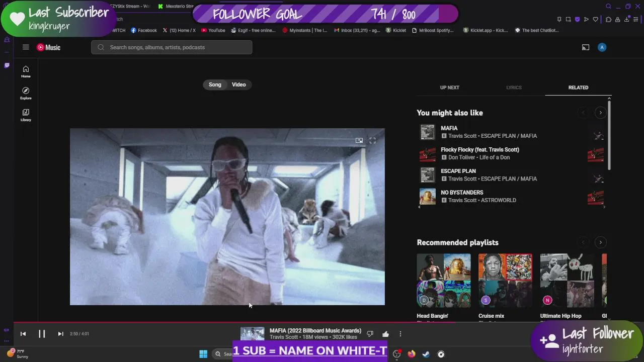Click the browser send/flow arrow icon
The height and width of the screenshot is (362, 644).
(x=586, y=19)
